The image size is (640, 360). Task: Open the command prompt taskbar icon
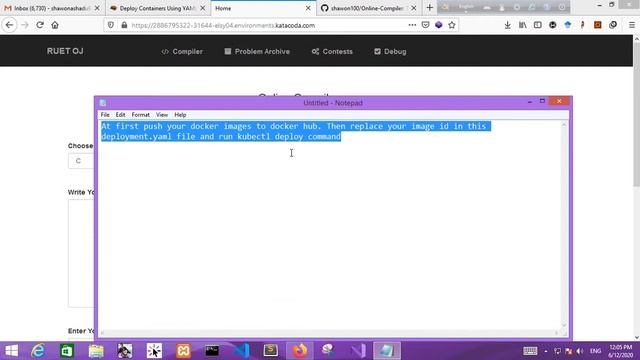pos(212,351)
